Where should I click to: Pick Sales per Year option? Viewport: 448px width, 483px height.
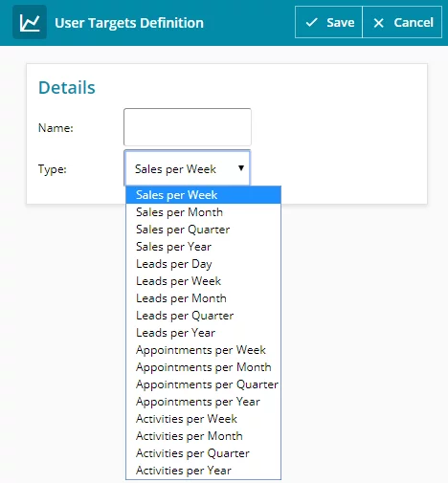click(x=203, y=247)
